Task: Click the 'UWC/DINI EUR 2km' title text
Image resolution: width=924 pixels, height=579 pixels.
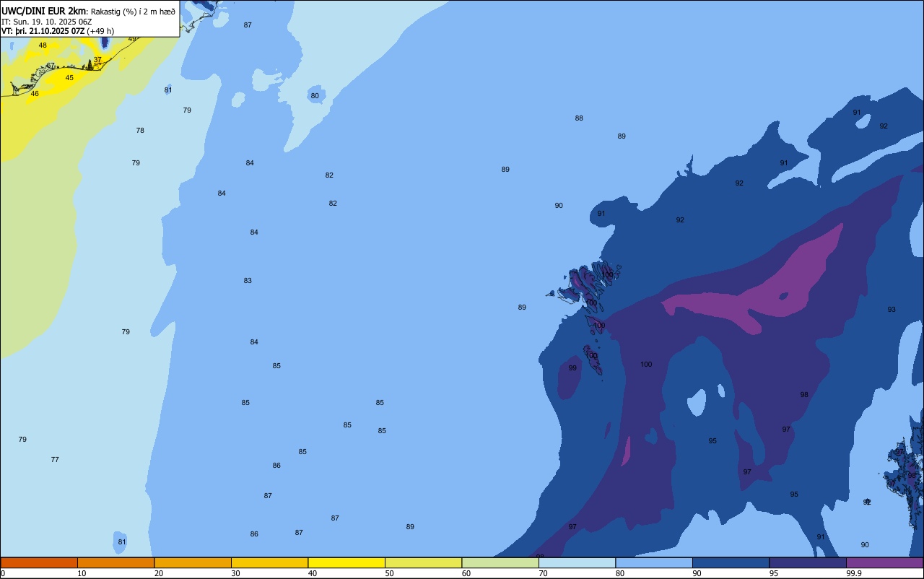Action: [x=43, y=11]
